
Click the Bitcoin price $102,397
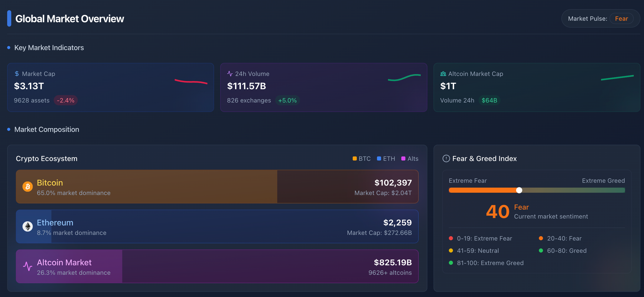[393, 183]
